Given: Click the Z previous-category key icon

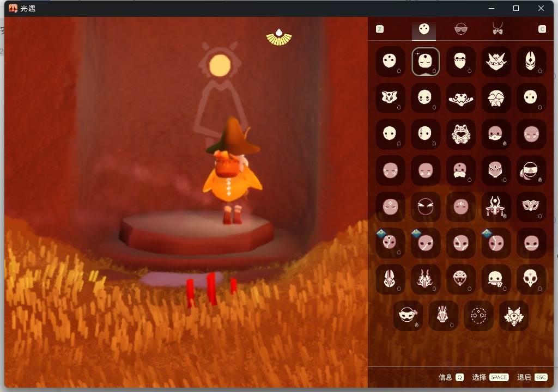Looking at the screenshot, I should point(380,29).
